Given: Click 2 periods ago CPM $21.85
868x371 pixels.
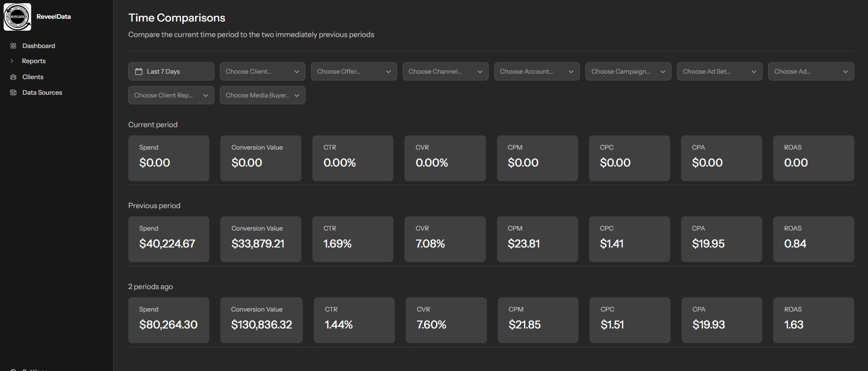Looking at the screenshot, I should (538, 320).
